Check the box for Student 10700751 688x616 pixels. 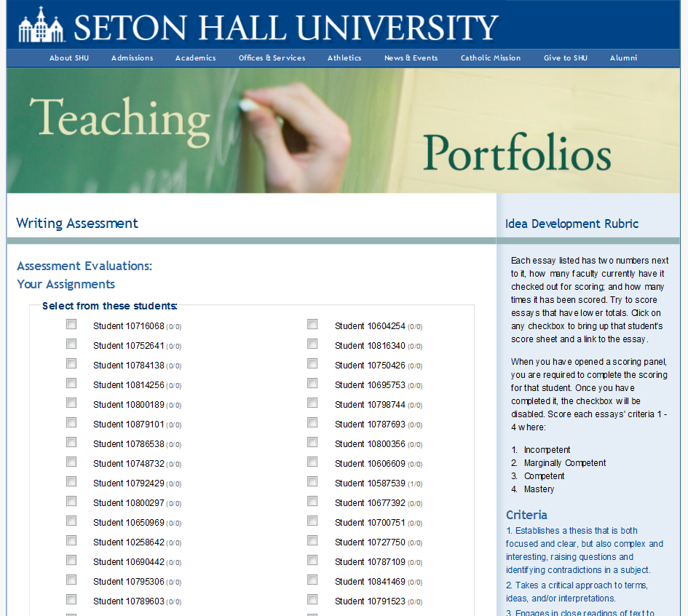coord(312,521)
